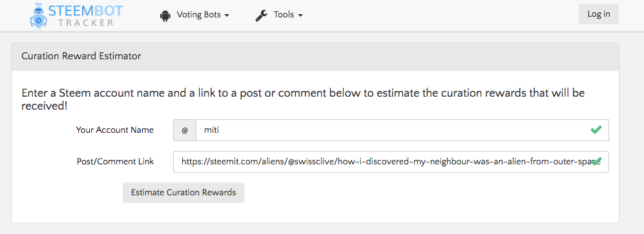This screenshot has width=644, height=234.
Task: Click the green checkmark in account name field
Action: 596,130
